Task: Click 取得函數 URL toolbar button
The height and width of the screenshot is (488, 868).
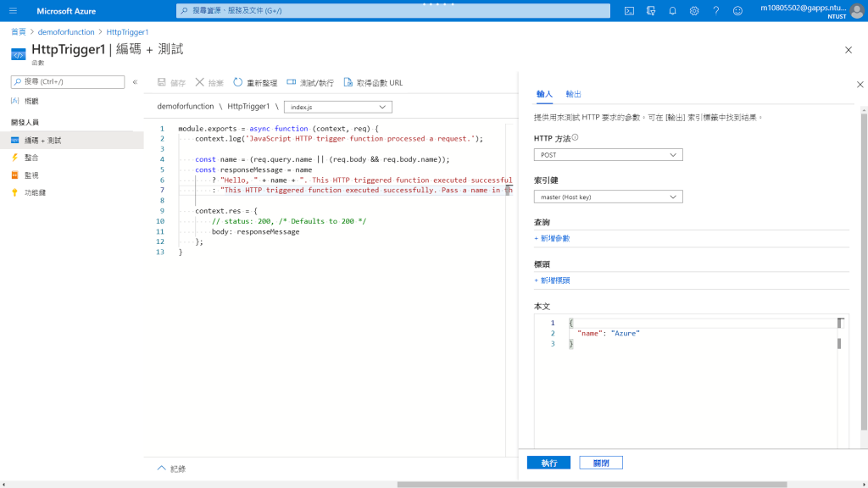Action: [x=373, y=82]
